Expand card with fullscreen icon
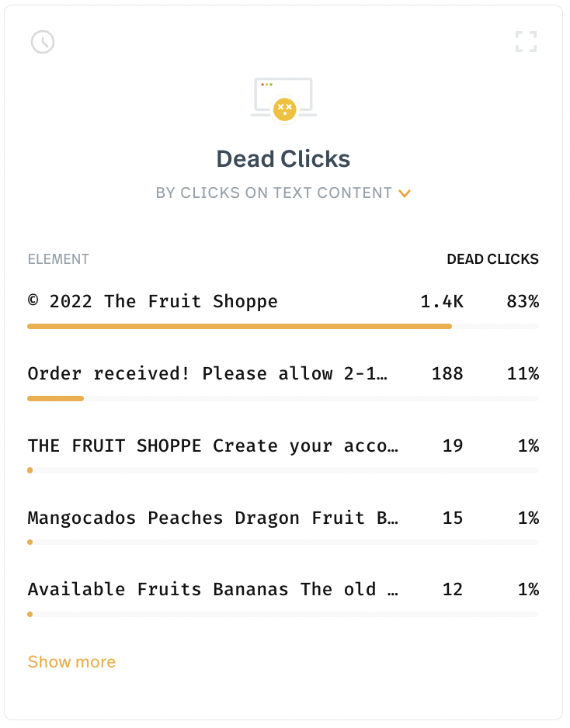Image resolution: width=570 pixels, height=728 pixels. [527, 42]
